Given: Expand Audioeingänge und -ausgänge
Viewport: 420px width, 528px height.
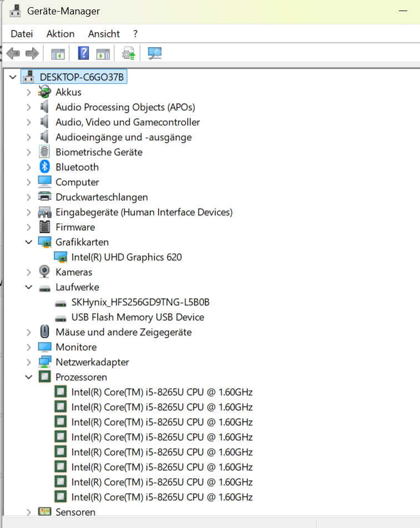Looking at the screenshot, I should coord(29,137).
